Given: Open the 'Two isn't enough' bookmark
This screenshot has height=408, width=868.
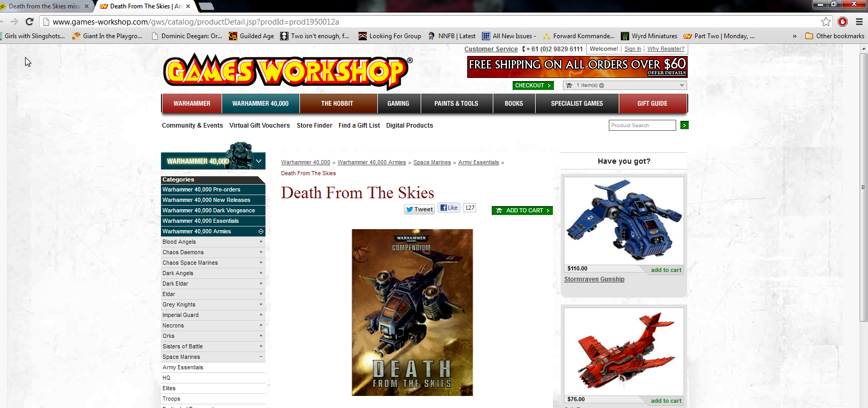Looking at the screenshot, I should (x=315, y=36).
